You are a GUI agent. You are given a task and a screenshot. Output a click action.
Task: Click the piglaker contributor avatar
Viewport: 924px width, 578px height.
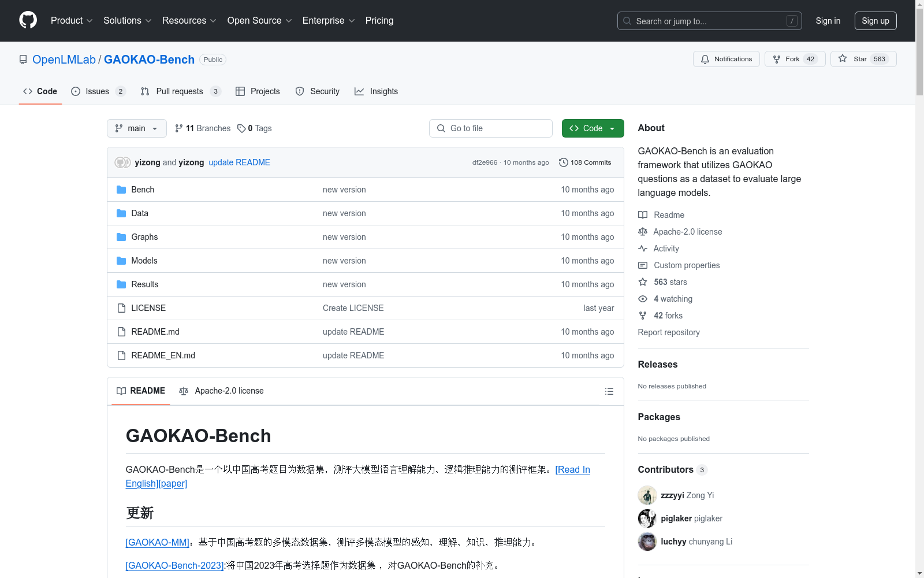(x=647, y=518)
